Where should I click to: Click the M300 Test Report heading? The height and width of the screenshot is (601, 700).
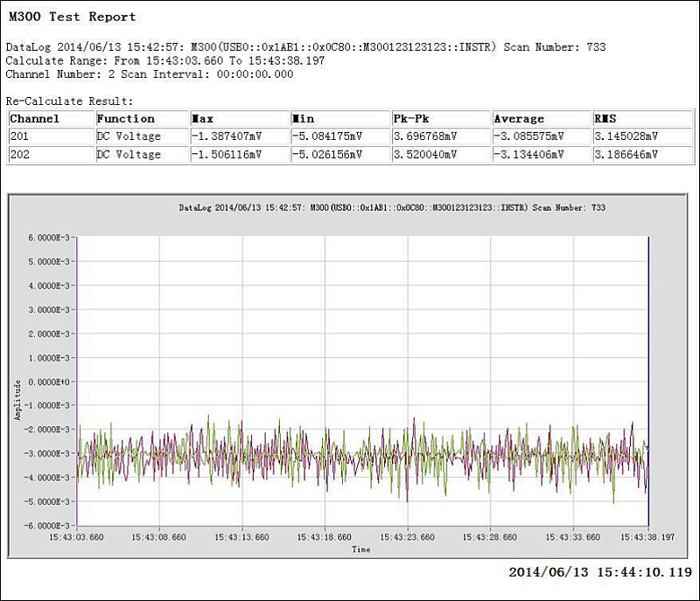(73, 17)
